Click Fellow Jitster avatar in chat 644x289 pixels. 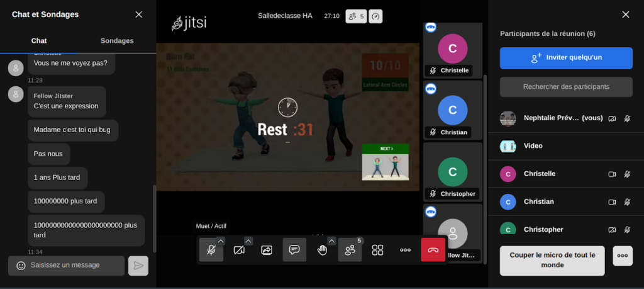pyautogui.click(x=16, y=94)
